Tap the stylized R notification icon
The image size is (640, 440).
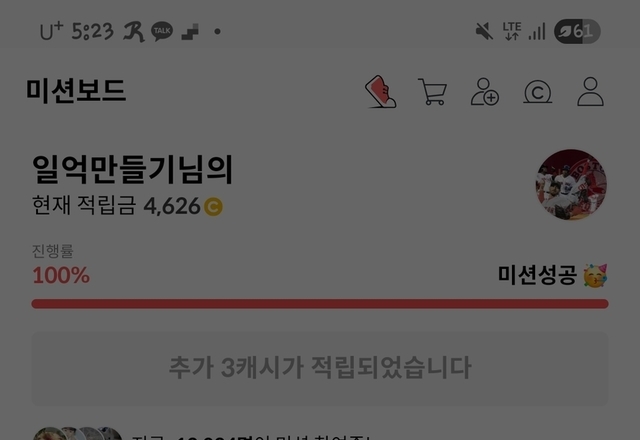(134, 31)
